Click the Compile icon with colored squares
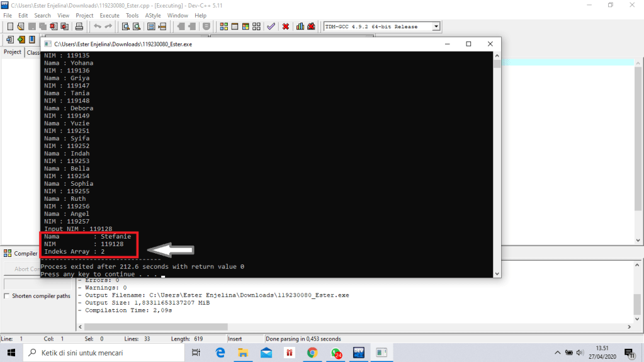 pos(224,26)
